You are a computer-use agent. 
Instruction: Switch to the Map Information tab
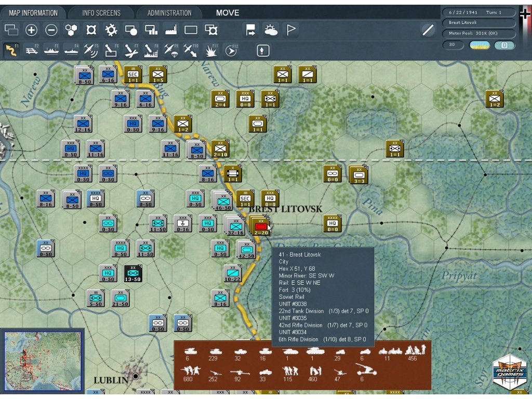(33, 13)
